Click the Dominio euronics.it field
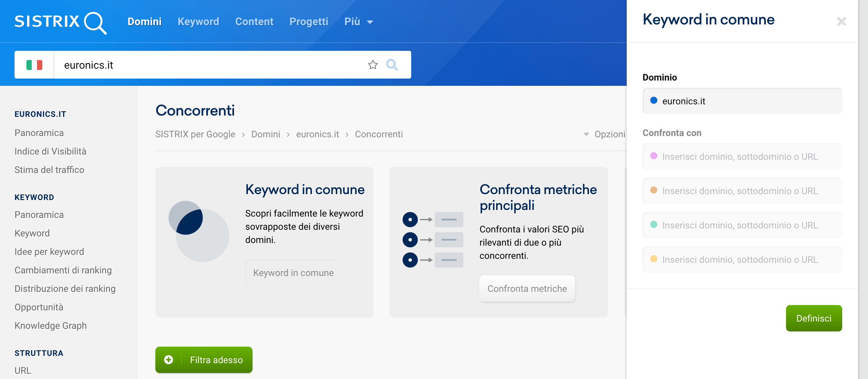 pyautogui.click(x=742, y=101)
